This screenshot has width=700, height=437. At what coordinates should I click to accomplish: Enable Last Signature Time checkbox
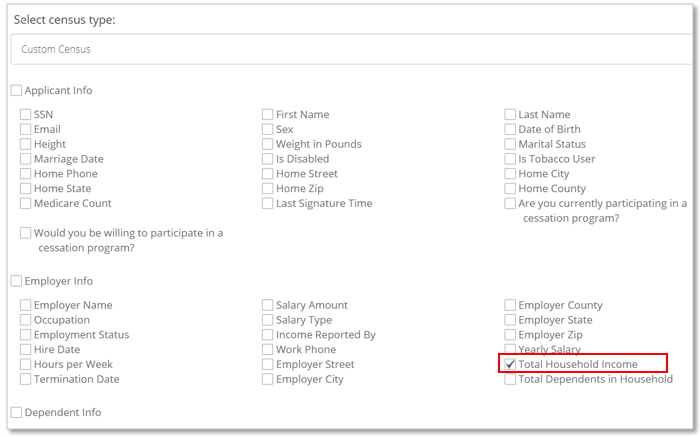coord(267,203)
